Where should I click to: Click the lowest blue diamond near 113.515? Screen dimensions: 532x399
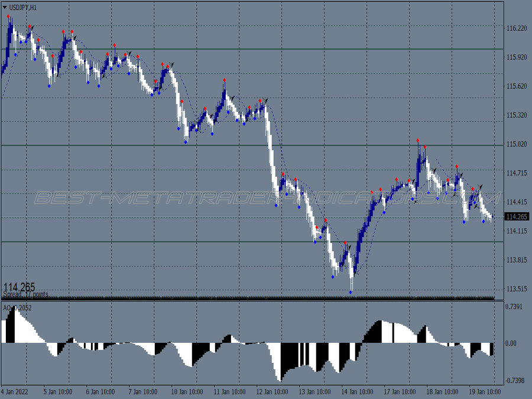(351, 292)
